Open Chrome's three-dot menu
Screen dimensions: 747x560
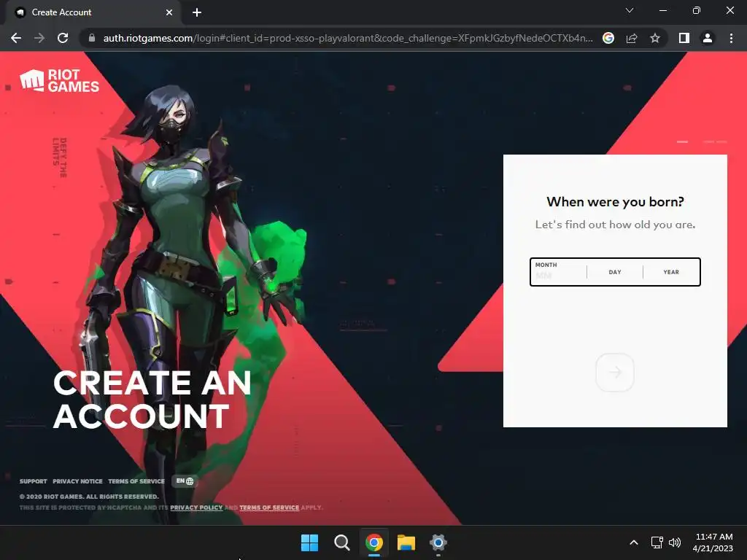(731, 38)
